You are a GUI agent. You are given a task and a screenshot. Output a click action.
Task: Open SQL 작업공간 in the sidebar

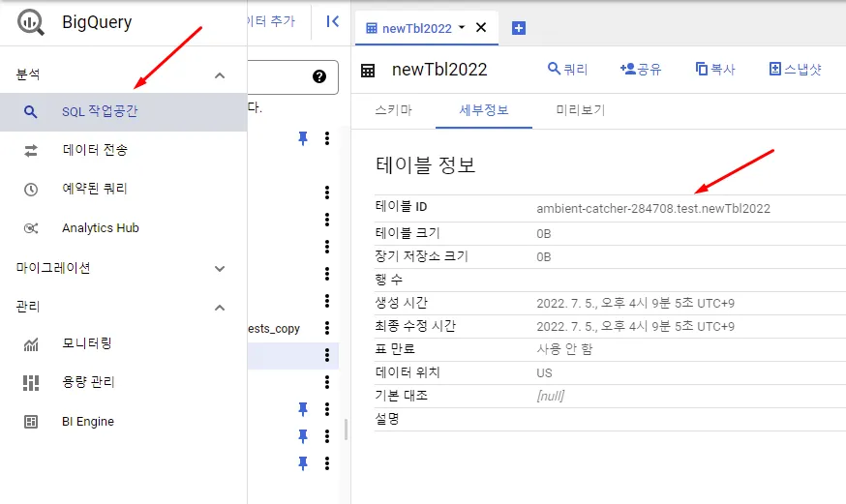123,111
